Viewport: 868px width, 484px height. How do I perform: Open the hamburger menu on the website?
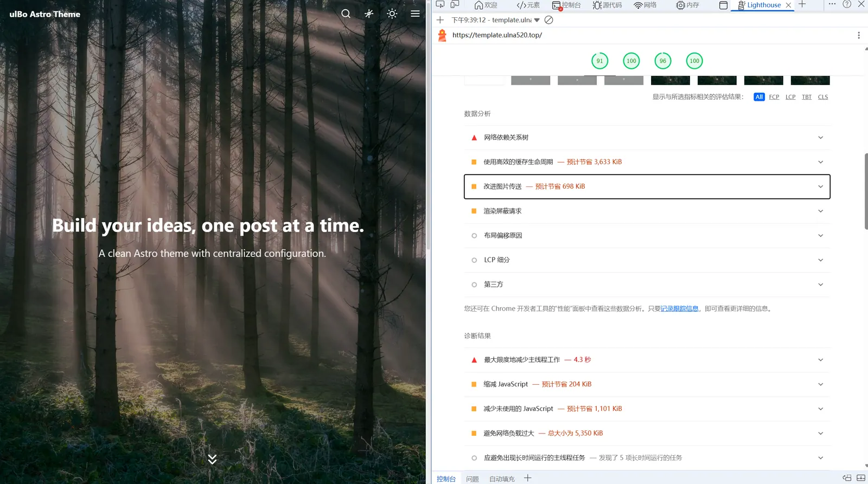(x=415, y=14)
